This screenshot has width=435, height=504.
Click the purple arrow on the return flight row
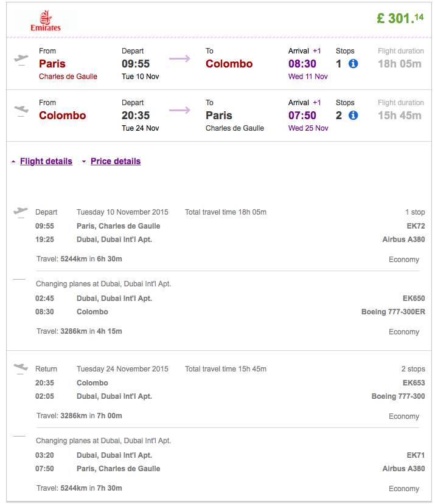click(179, 110)
